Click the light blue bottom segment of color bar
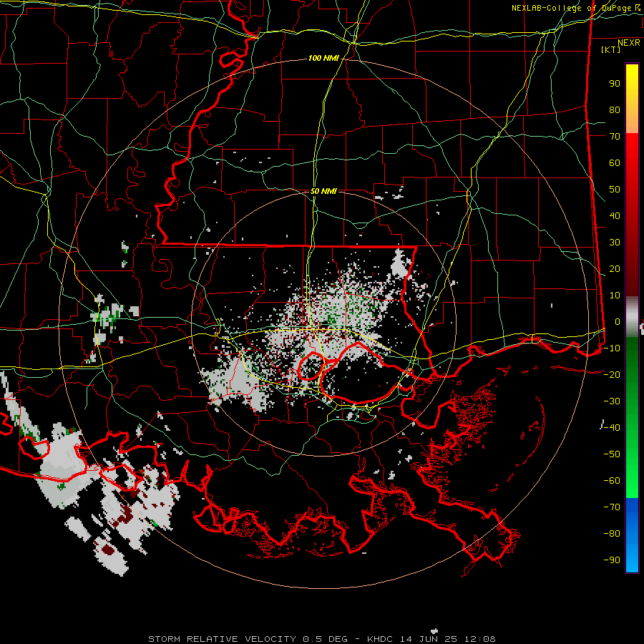Viewport: 644px width, 644px height. (x=632, y=559)
